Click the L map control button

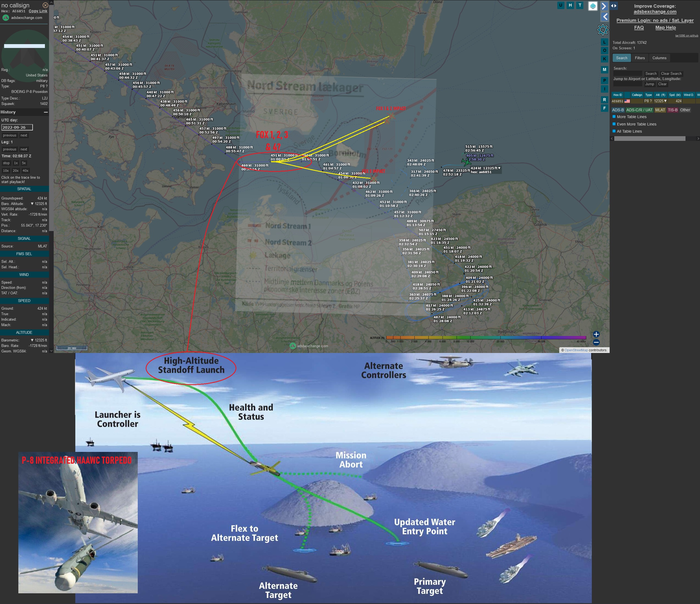point(604,42)
